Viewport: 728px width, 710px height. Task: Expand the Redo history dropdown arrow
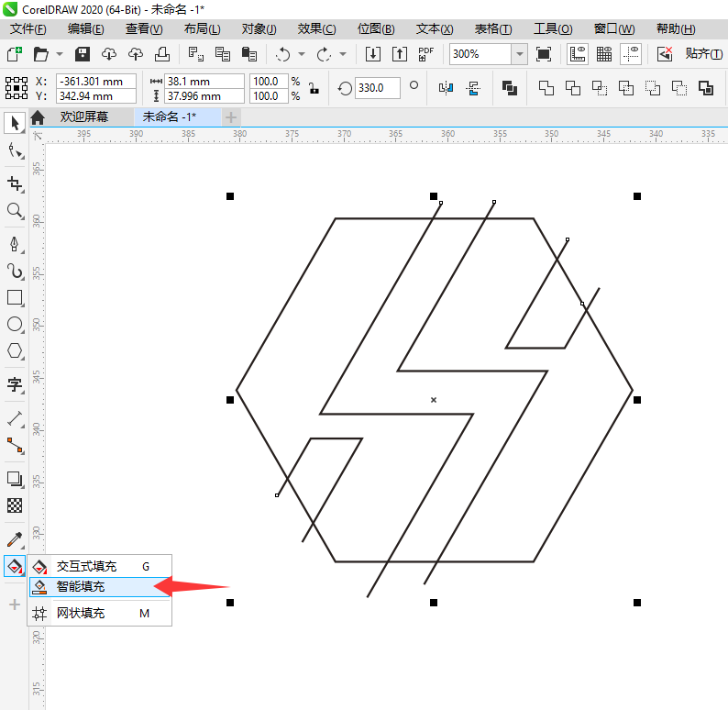[343, 54]
